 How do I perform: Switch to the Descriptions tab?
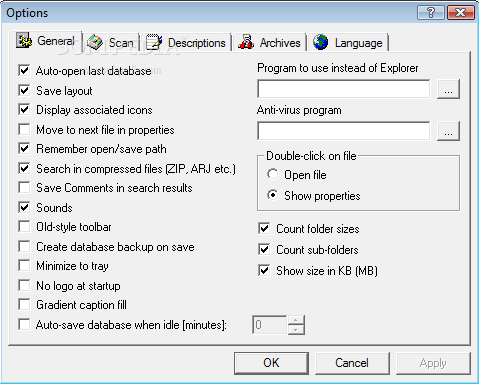tap(186, 43)
